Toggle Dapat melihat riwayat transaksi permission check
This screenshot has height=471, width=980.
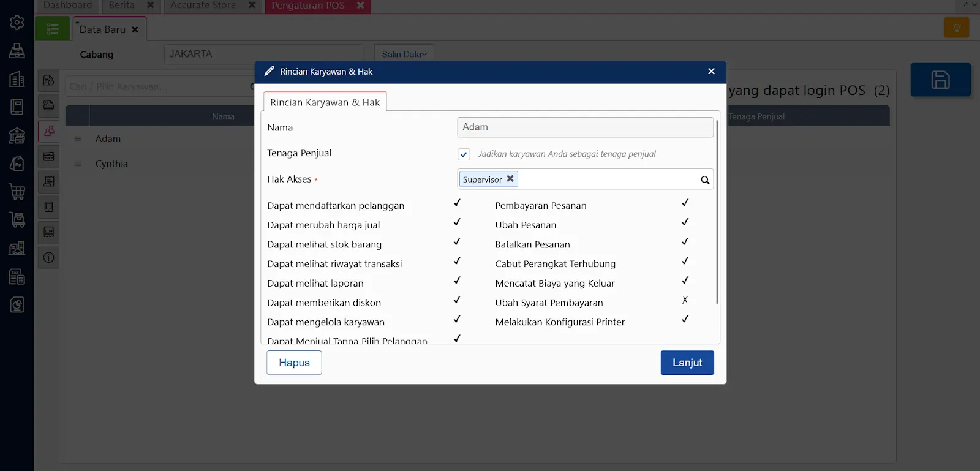(x=457, y=261)
